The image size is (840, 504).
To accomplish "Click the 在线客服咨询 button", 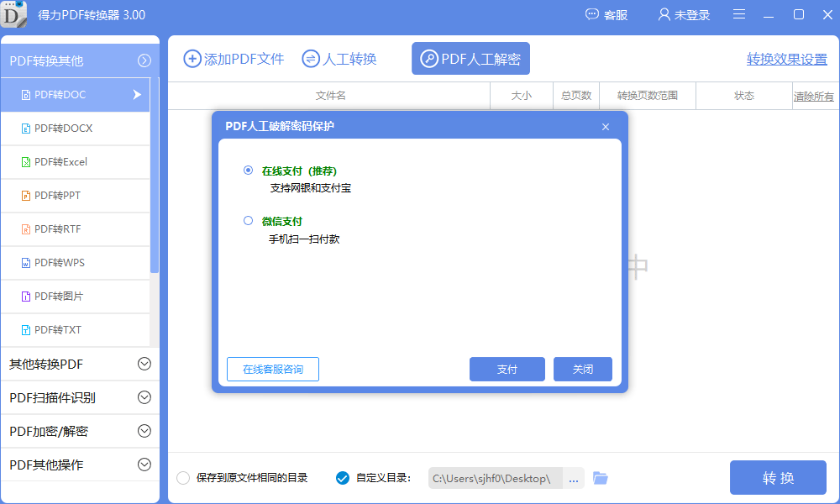I will [x=273, y=369].
